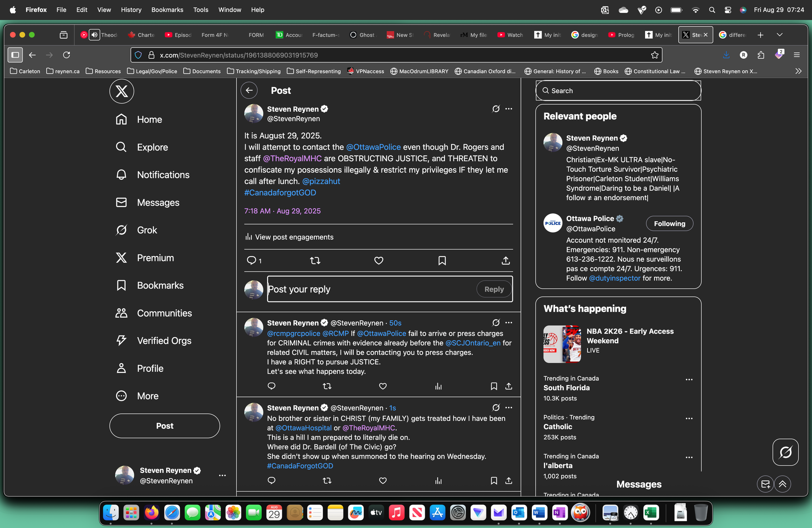Click reply icon with count 1
The height and width of the screenshot is (528, 812).
coord(254,261)
